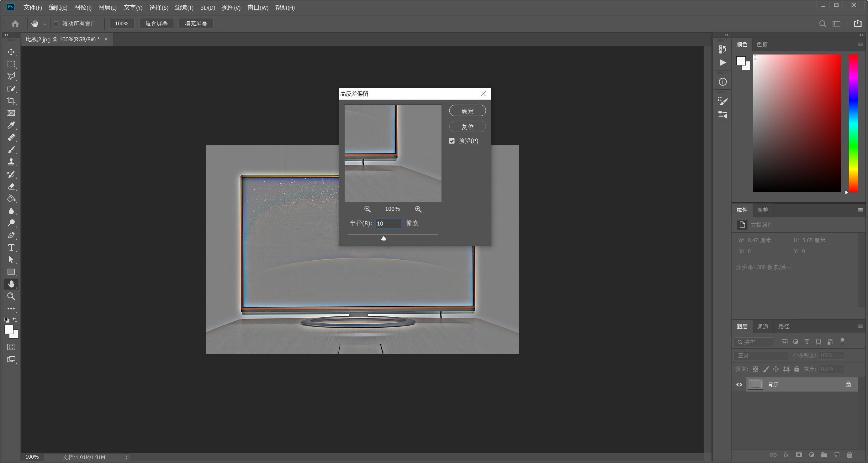
Task: Switch to the 调整 tab
Action: (763, 210)
